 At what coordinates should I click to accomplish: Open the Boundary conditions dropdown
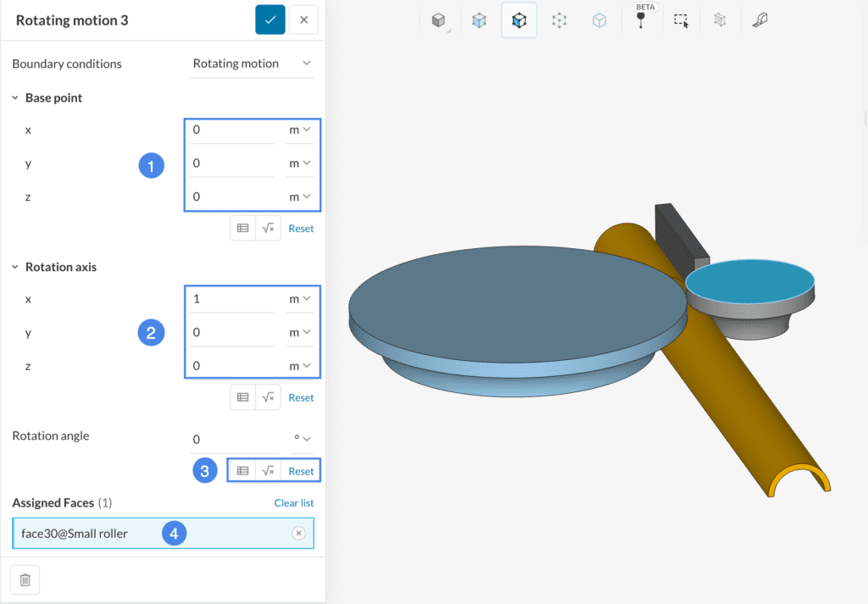pyautogui.click(x=251, y=63)
